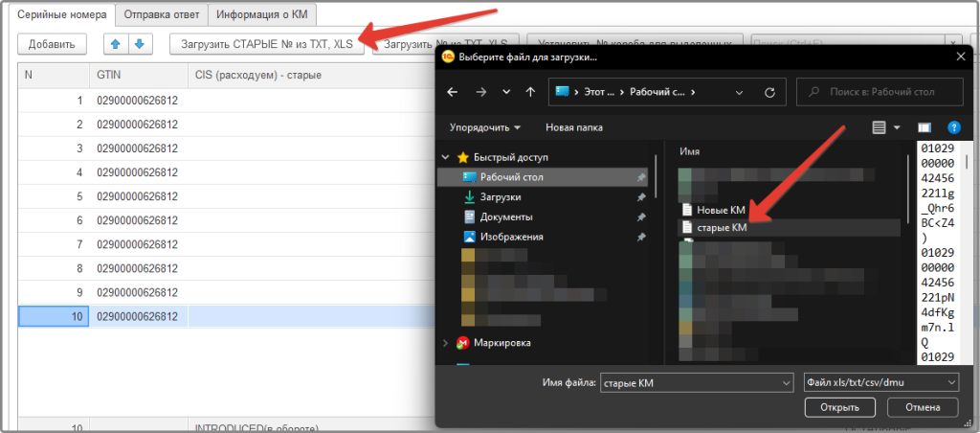
Task: Go forward in file dialog
Action: (480, 92)
